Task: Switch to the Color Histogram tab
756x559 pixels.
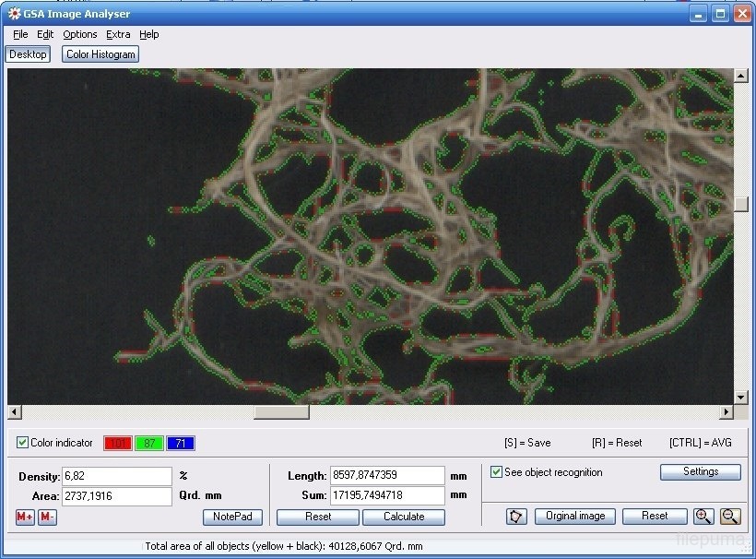Action: pyautogui.click(x=100, y=54)
